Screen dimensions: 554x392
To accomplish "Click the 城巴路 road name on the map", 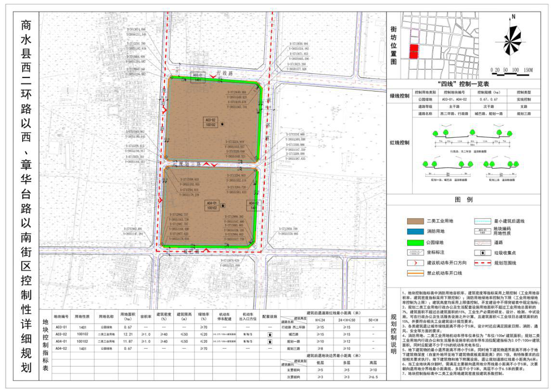I will tap(191, 251).
